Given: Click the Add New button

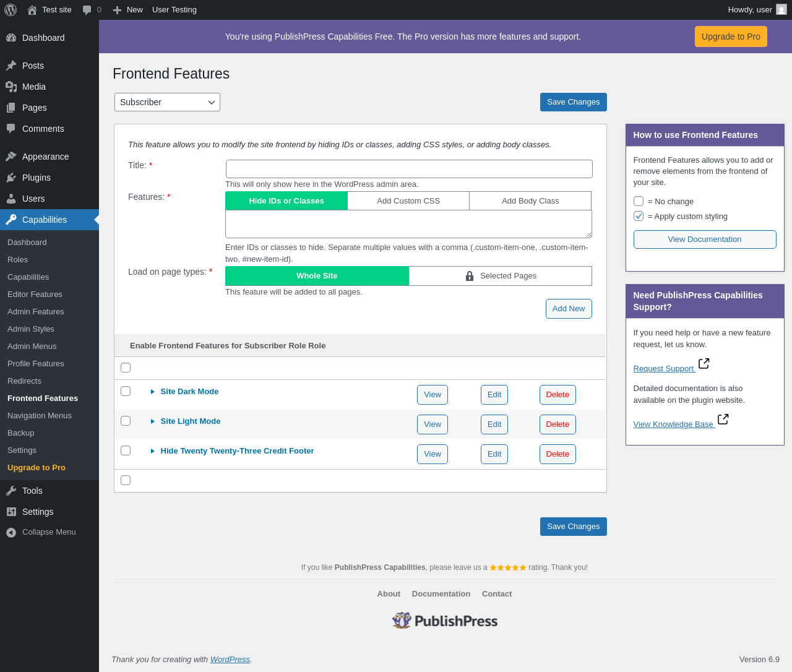Looking at the screenshot, I should (x=569, y=309).
